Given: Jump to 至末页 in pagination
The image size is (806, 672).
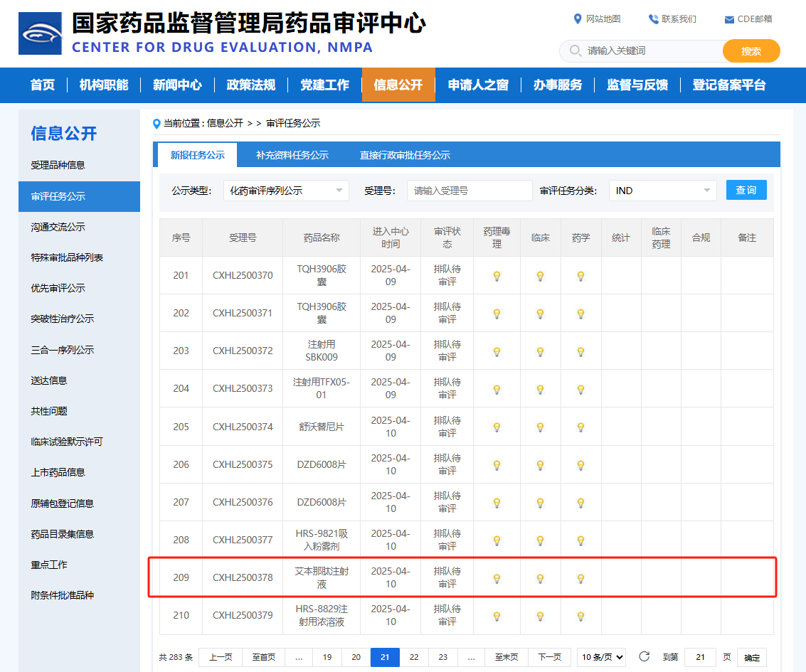Looking at the screenshot, I should 507,657.
